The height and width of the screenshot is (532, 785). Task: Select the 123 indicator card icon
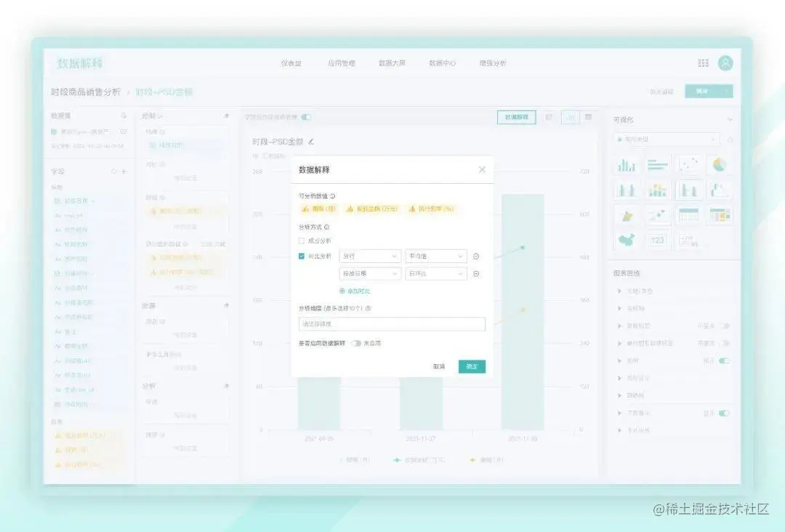(x=657, y=241)
